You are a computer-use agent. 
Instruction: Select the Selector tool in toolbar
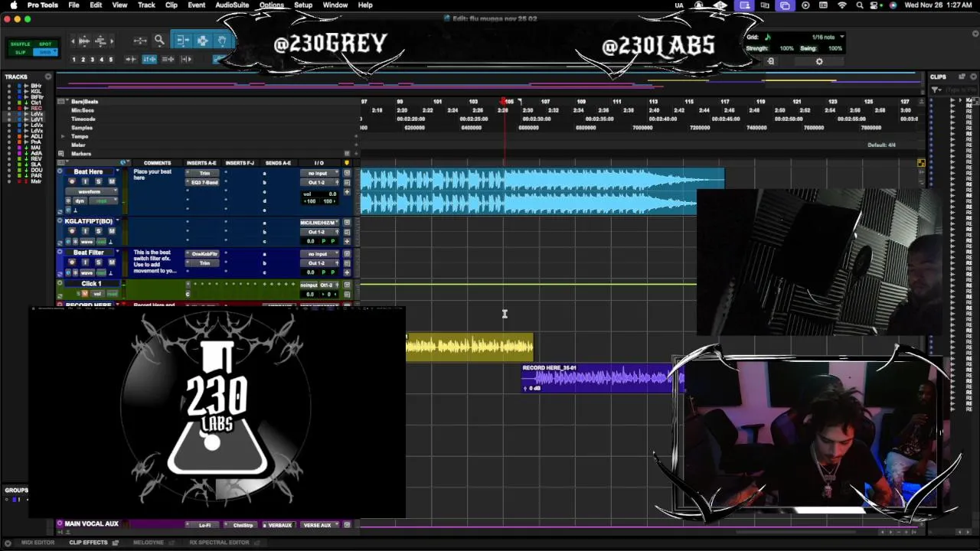[x=203, y=41]
